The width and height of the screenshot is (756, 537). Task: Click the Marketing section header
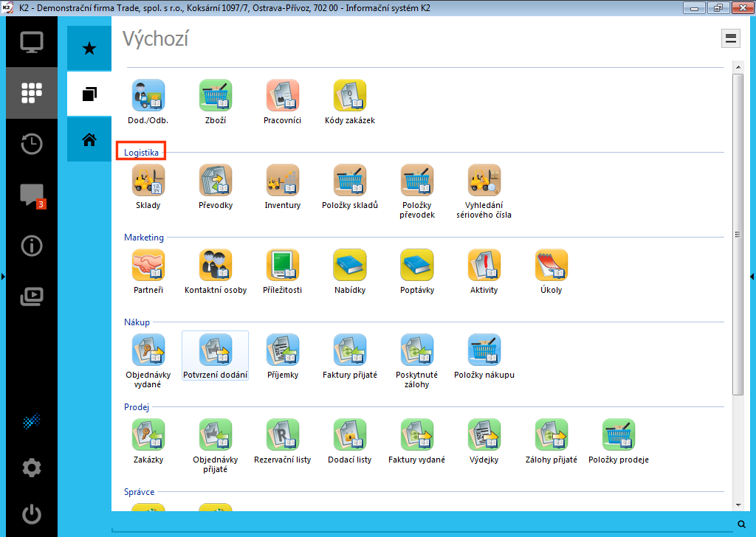(144, 237)
